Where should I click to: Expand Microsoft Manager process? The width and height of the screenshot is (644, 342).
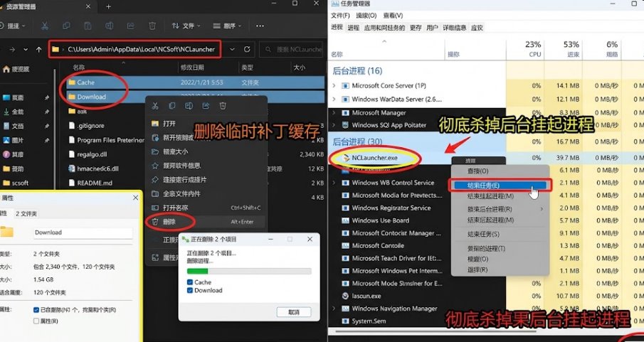point(334,112)
